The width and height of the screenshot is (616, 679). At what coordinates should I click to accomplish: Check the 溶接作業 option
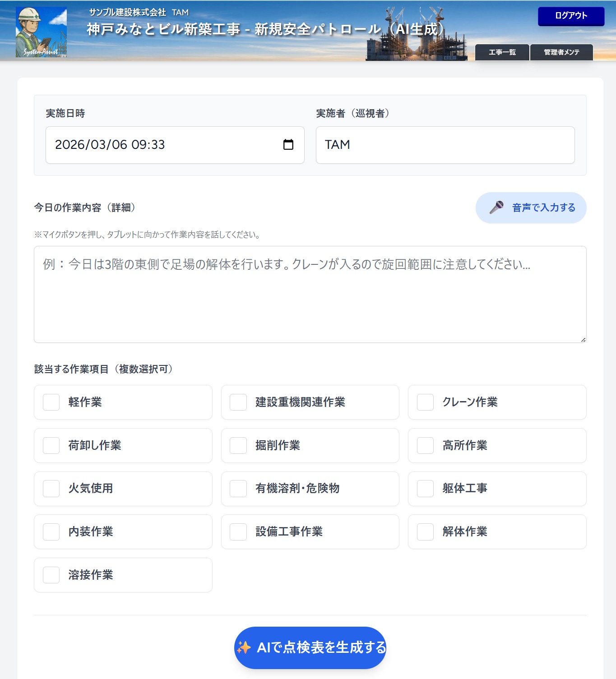click(x=51, y=575)
